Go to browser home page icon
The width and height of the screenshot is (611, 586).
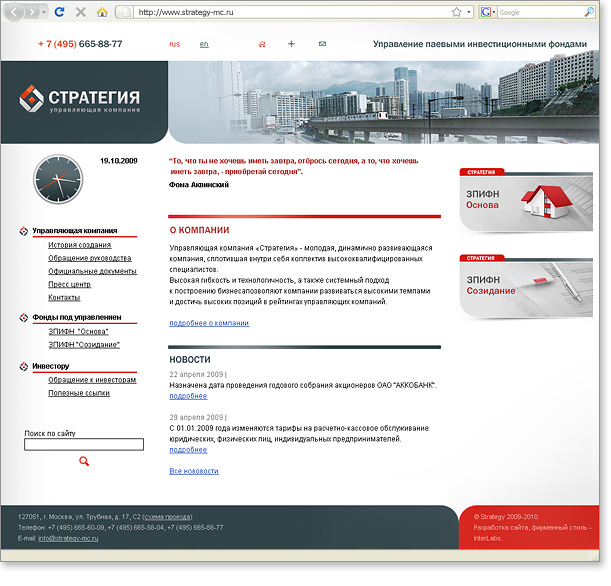click(102, 12)
